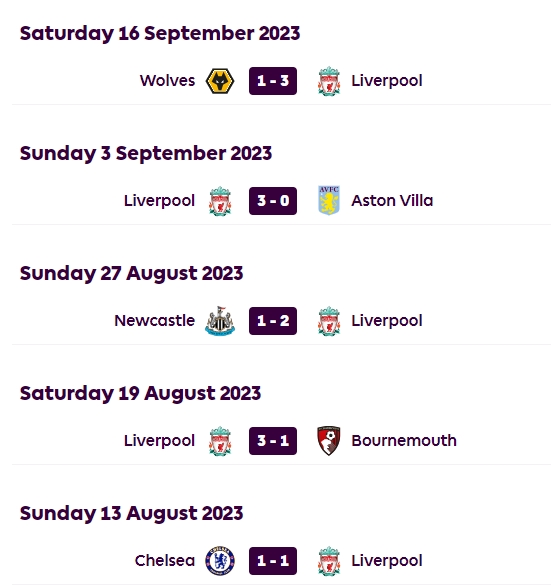Click the Bournemouth club crest
The width and height of the screenshot is (551, 585).
(329, 441)
